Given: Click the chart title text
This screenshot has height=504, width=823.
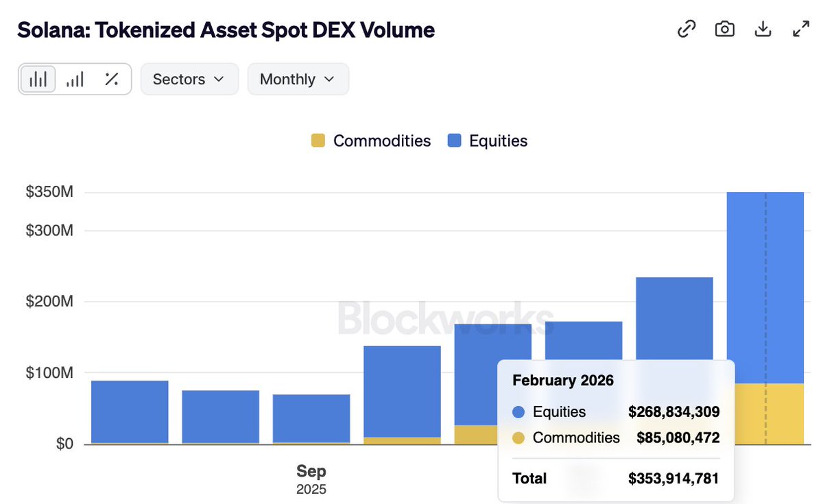Looking at the screenshot, I should coord(226,30).
